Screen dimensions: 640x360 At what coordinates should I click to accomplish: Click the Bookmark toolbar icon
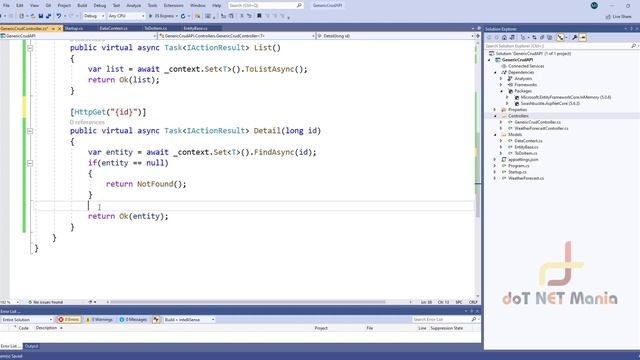pos(259,16)
